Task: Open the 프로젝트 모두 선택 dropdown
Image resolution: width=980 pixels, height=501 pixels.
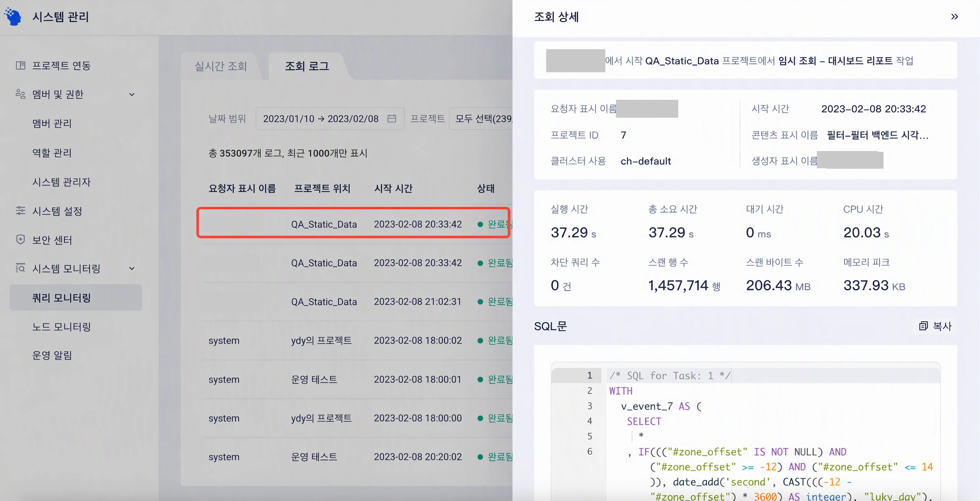Action: click(481, 119)
